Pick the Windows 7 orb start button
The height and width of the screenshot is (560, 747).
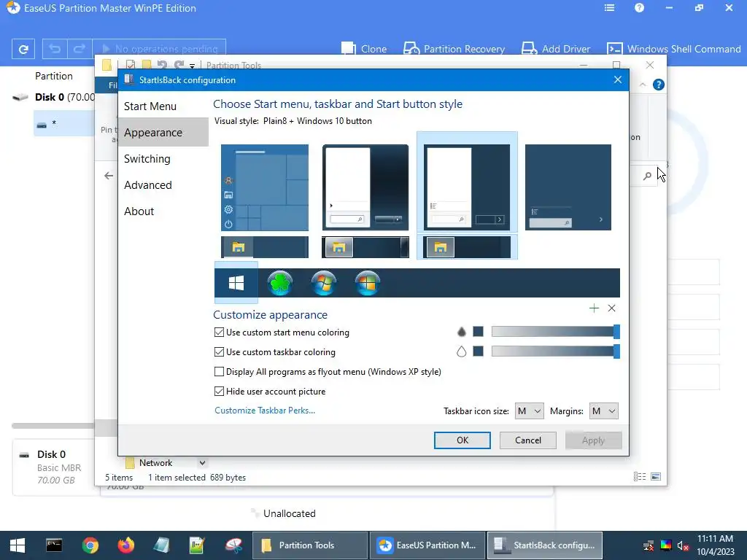(x=323, y=283)
